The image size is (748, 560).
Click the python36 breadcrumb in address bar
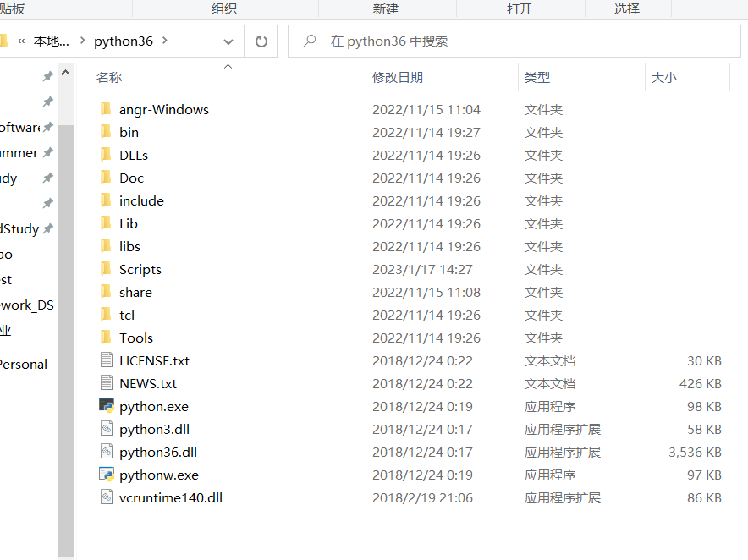pyautogui.click(x=123, y=41)
